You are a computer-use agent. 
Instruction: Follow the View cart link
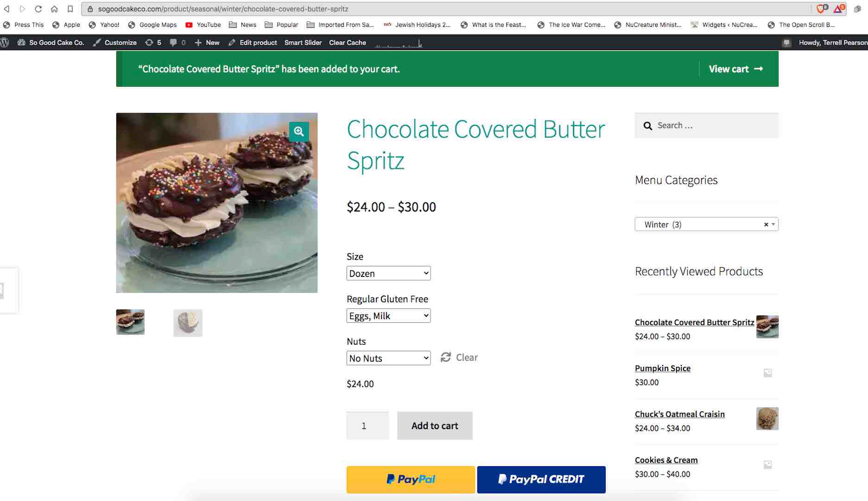[x=735, y=69]
